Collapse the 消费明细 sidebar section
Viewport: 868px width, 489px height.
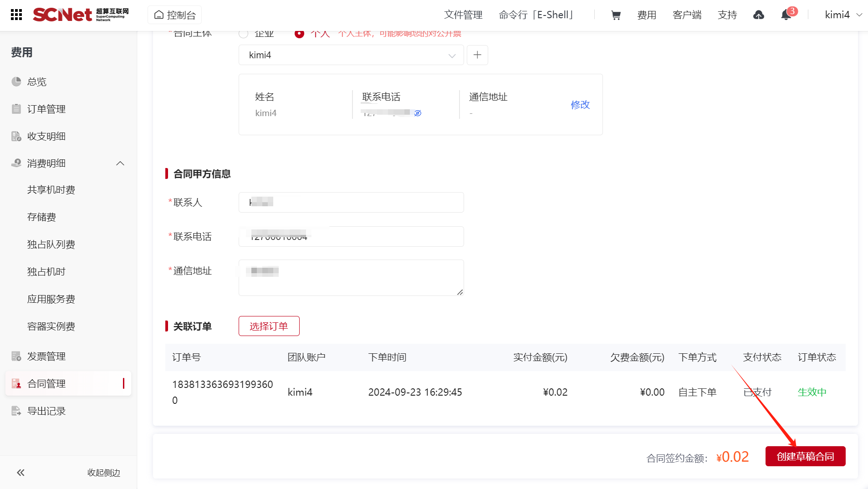[120, 163]
